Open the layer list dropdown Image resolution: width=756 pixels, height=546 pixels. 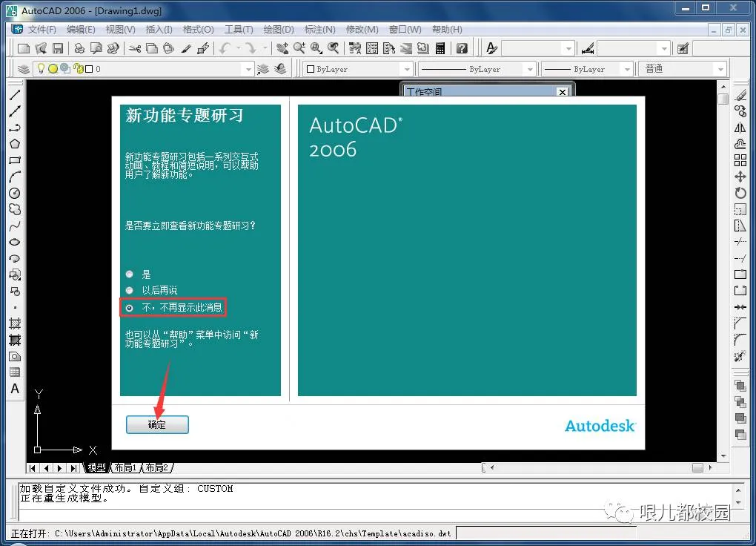248,70
